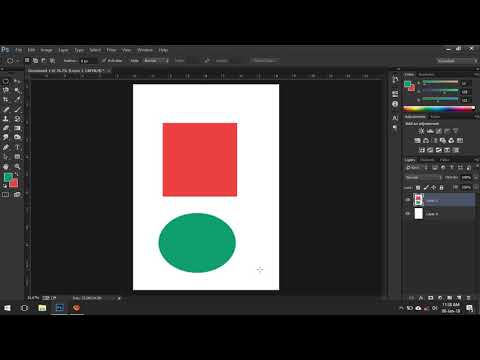Select the Elliptical Marquee tool
The height and width of the screenshot is (360, 480).
pos(6,81)
